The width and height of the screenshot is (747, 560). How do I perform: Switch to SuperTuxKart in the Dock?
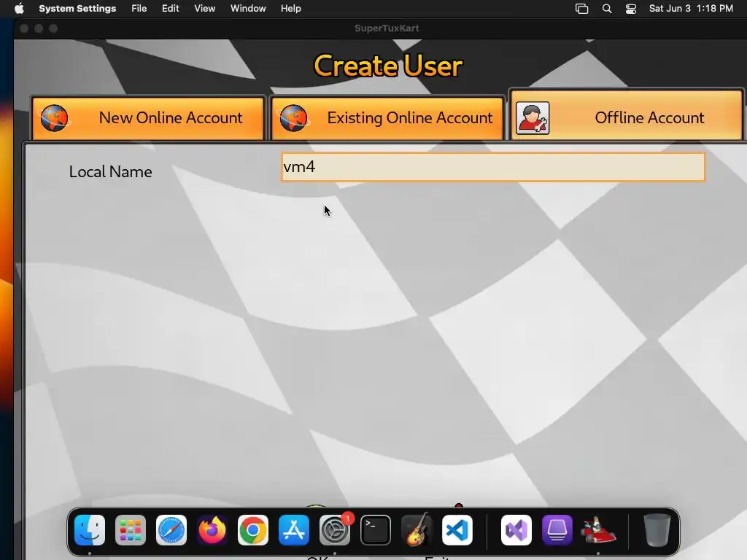click(x=598, y=530)
